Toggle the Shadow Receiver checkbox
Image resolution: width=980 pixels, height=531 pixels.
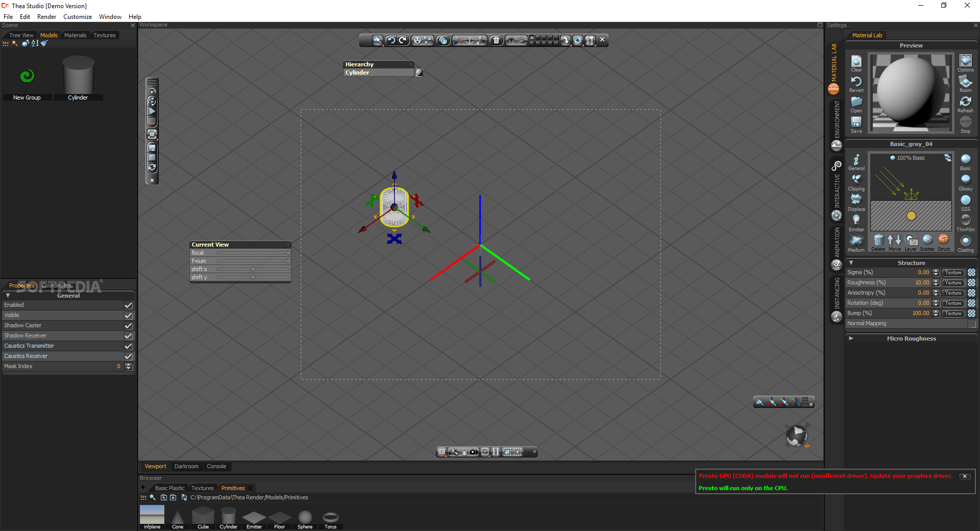129,336
